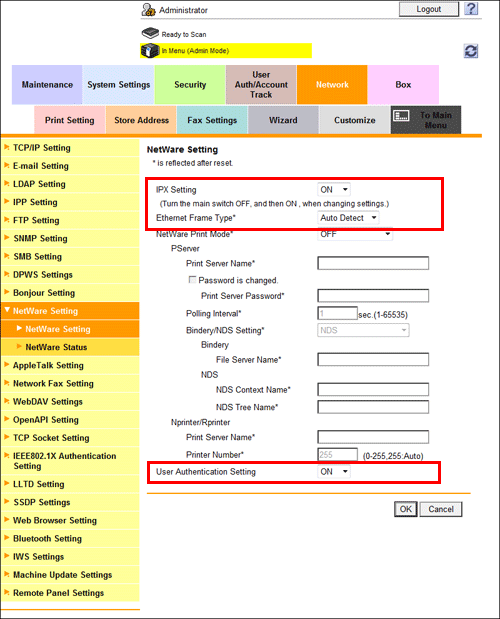Click the OK button
This screenshot has width=500, height=619.
tap(406, 509)
